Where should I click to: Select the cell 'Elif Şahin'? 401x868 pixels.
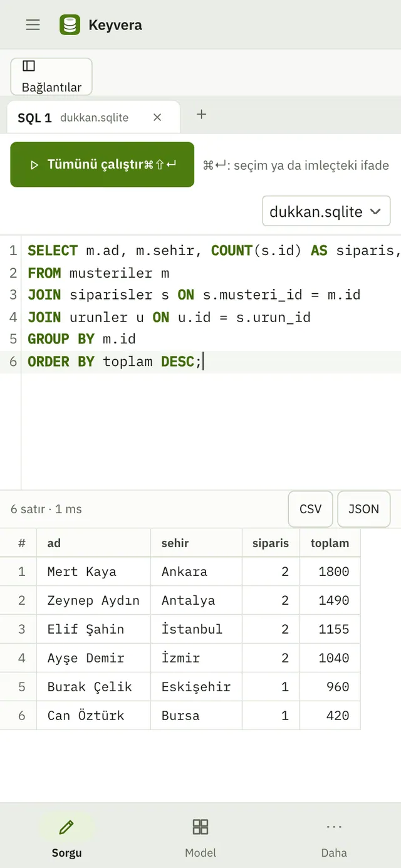click(93, 629)
